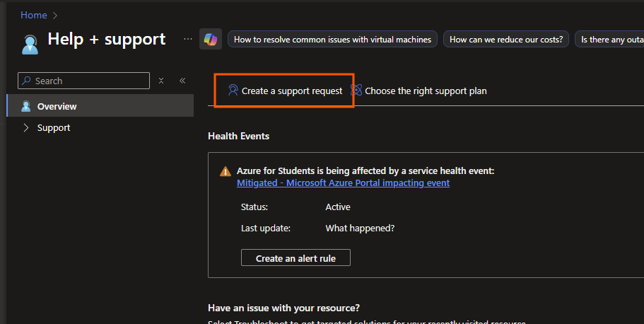Select 'How can we reduce our costs?' suggestion

pos(506,40)
